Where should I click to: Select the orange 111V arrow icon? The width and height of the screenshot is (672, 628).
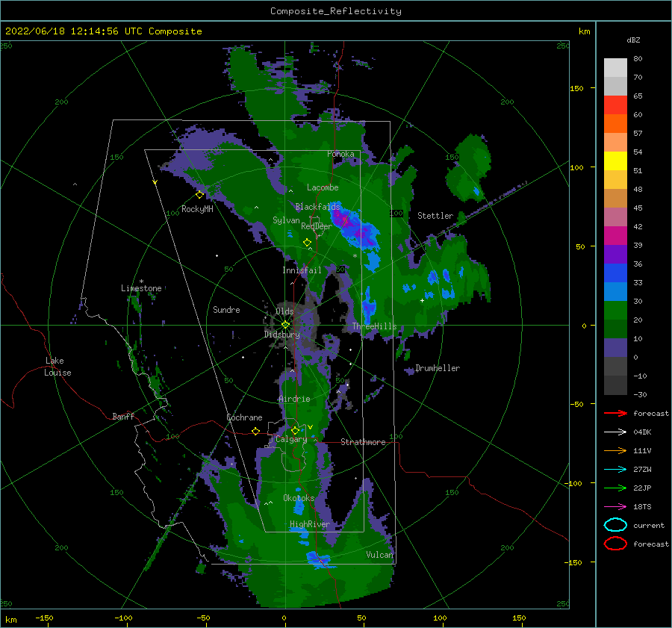615,450
